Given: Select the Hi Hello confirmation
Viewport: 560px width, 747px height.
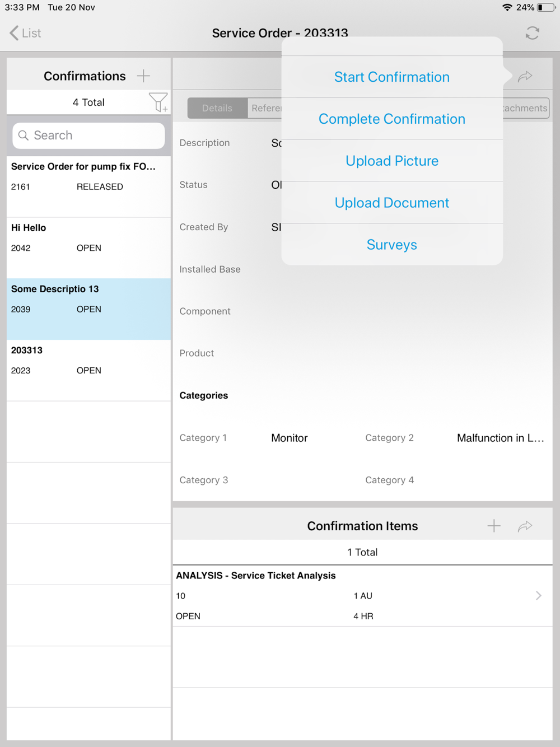Looking at the screenshot, I should pyautogui.click(x=88, y=248).
